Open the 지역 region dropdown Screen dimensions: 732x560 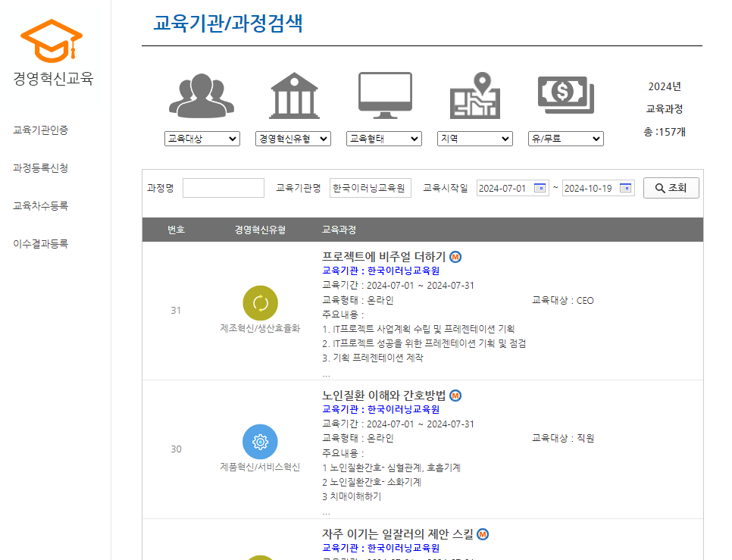tap(475, 139)
